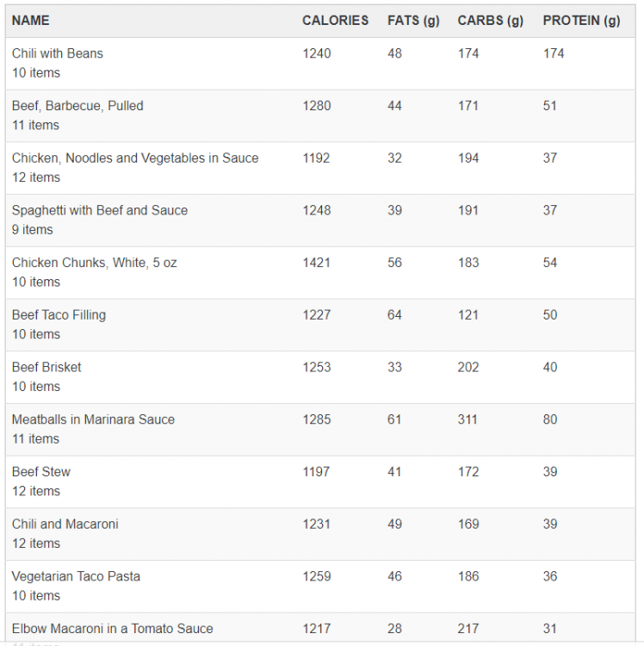Image resolution: width=644 pixels, height=646 pixels.
Task: Sort by the CALORIES column header
Action: coord(335,21)
